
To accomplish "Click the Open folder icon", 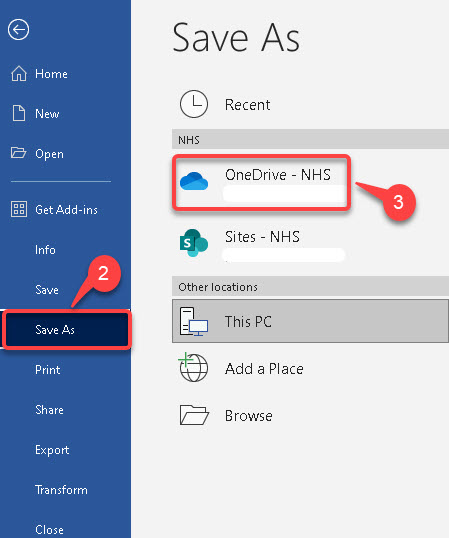I will (x=18, y=153).
